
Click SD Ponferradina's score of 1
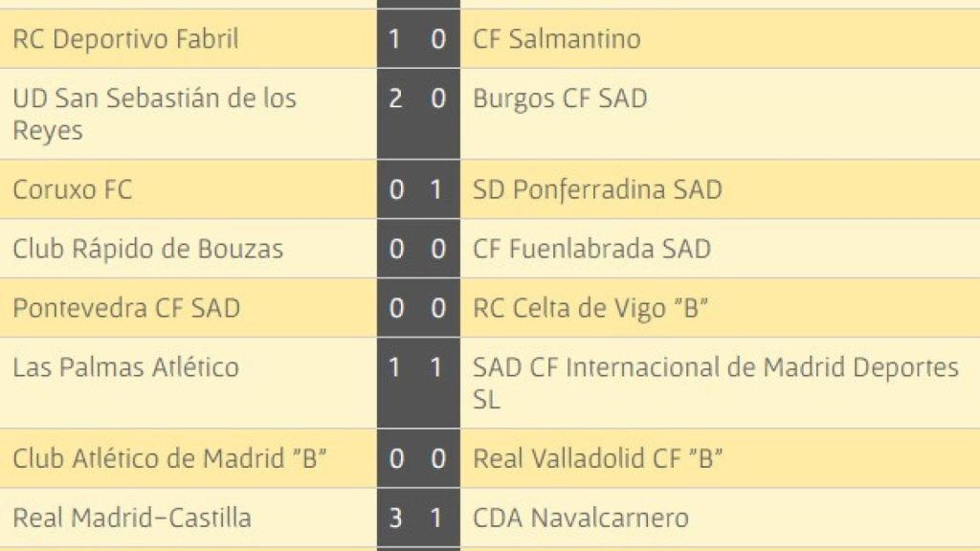436,189
